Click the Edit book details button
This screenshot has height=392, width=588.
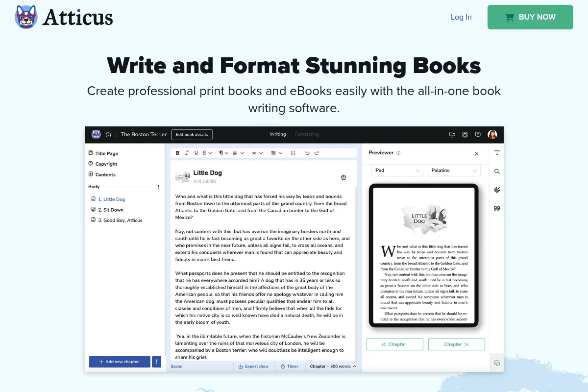point(192,134)
